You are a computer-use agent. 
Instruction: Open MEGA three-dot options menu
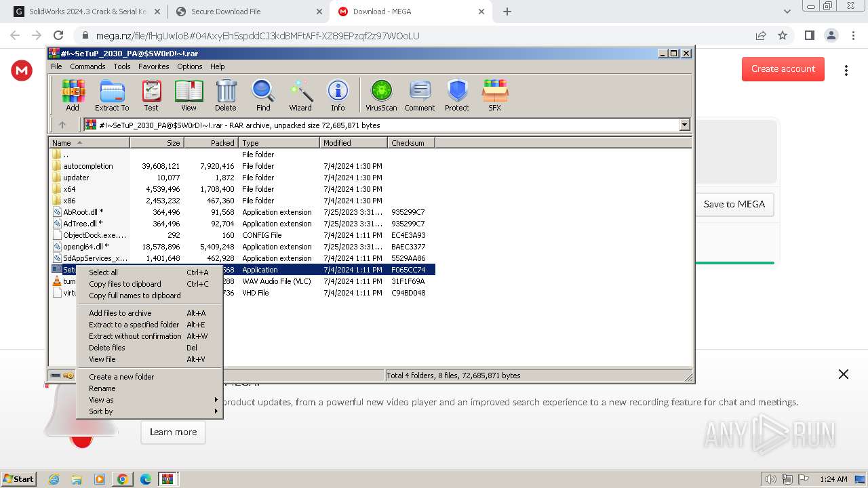[x=846, y=70]
